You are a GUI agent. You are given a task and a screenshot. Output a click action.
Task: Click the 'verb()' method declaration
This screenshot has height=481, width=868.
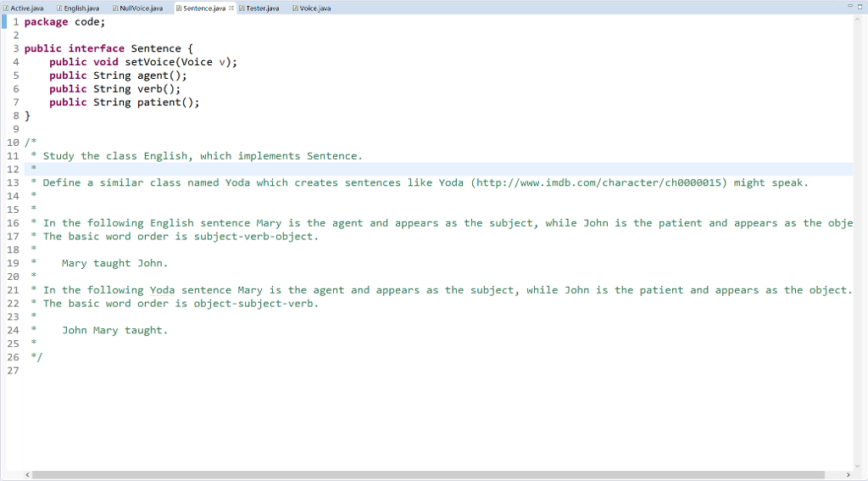pos(159,89)
